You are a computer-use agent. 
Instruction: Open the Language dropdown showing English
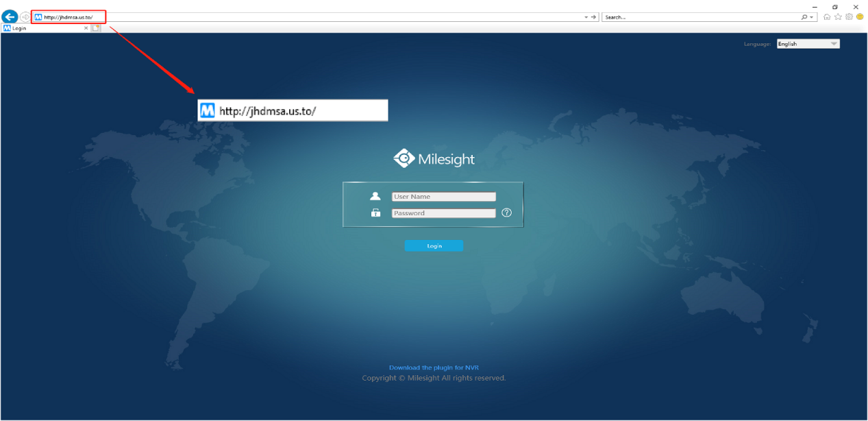[x=808, y=44]
